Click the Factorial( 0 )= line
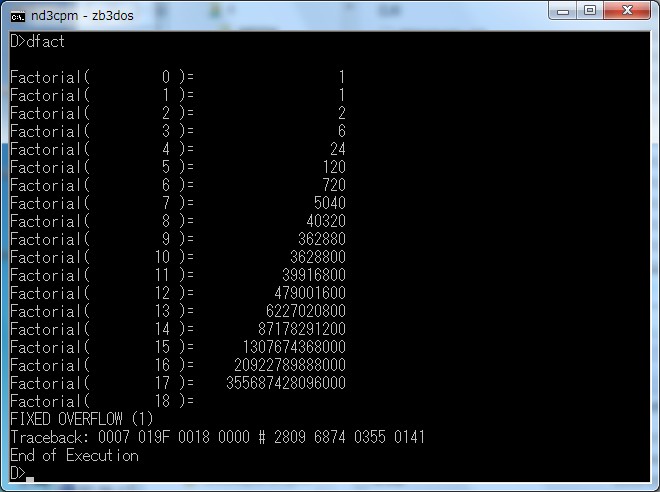Viewport: 660px width, 492px height. pos(102,77)
